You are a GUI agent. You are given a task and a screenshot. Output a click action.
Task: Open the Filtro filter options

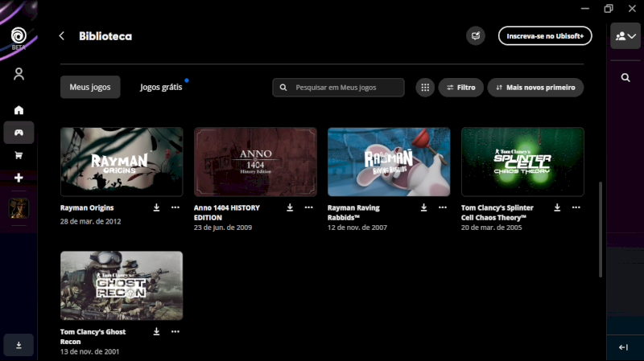tap(460, 87)
